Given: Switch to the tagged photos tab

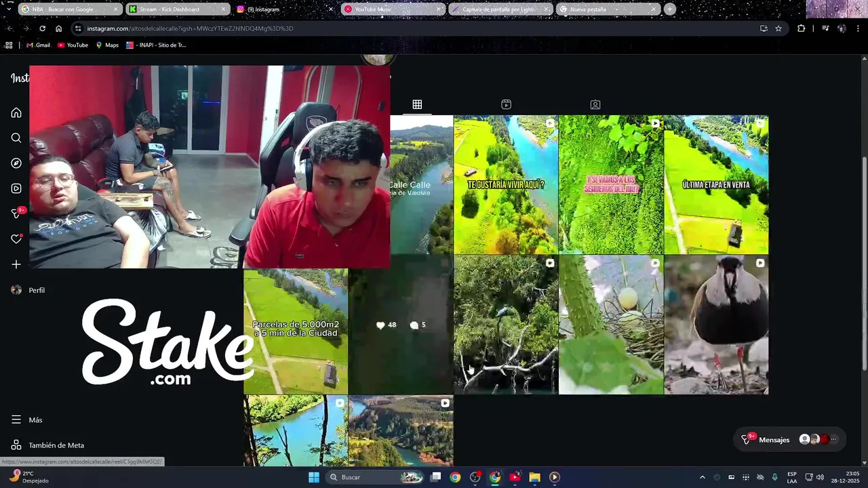Looking at the screenshot, I should click(x=595, y=104).
